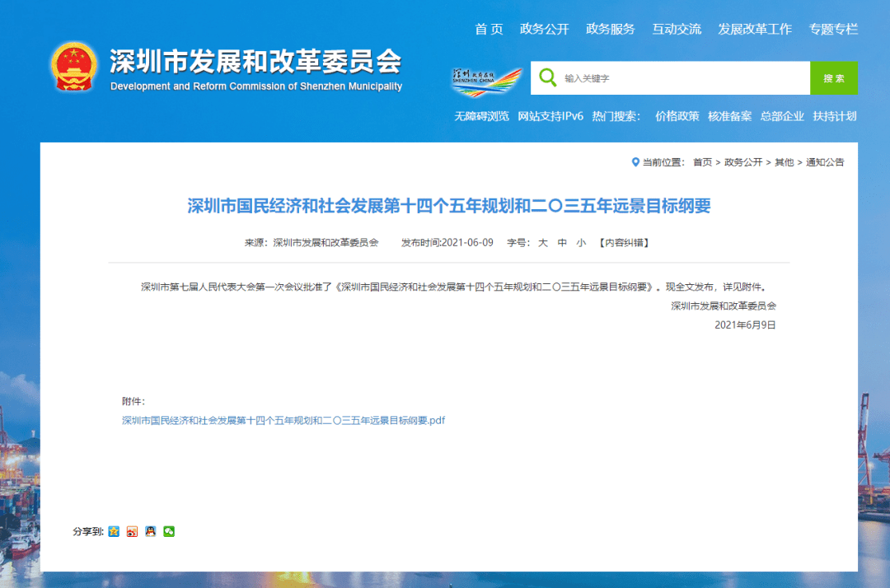The image size is (890, 588).
Task: Set font size to 小
Action: click(x=581, y=243)
